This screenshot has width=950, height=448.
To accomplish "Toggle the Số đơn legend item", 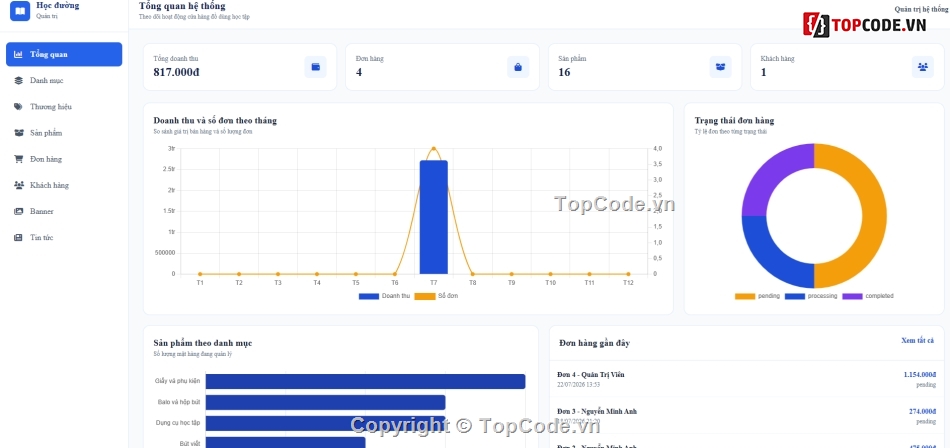I will click(436, 296).
